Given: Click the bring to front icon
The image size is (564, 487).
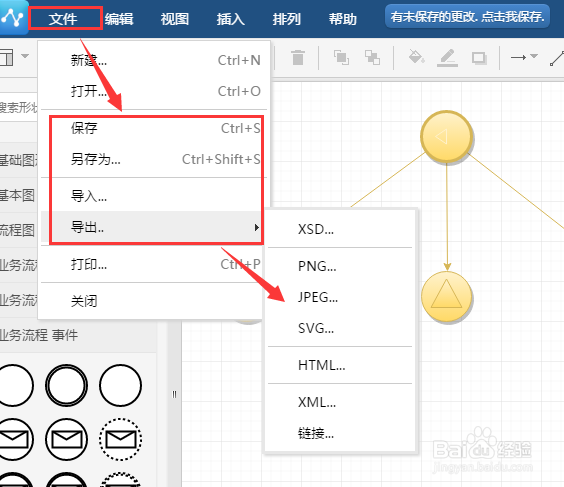Looking at the screenshot, I should point(341,57).
